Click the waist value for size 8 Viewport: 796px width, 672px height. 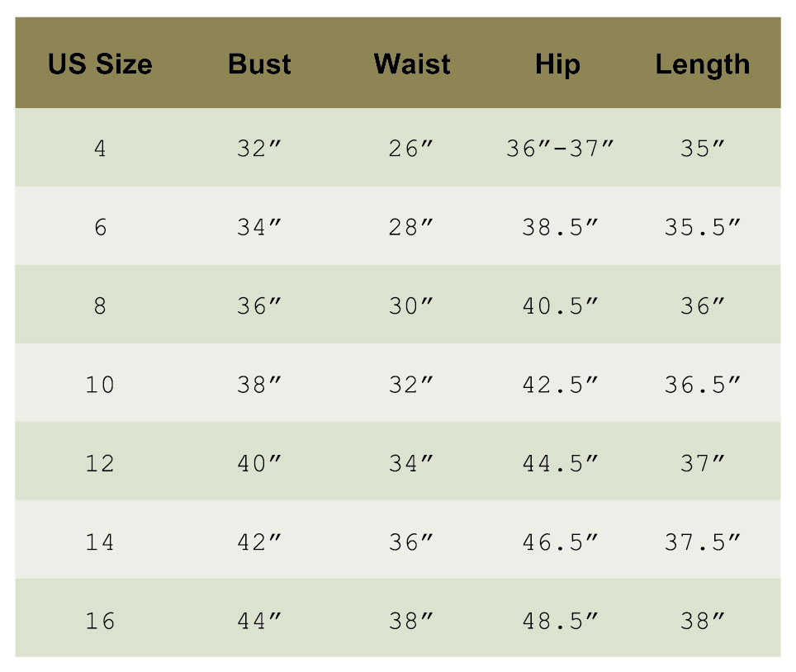[411, 306]
